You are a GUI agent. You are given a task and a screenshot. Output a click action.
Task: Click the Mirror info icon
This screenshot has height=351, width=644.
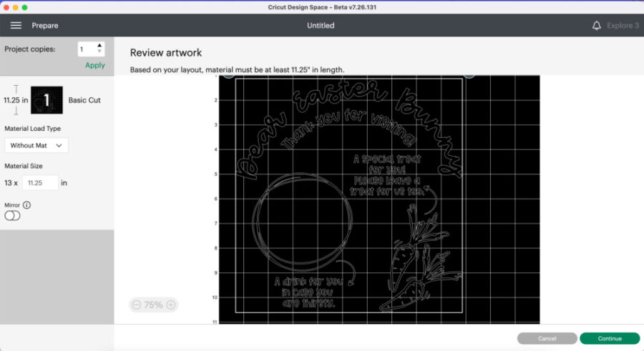tap(27, 204)
